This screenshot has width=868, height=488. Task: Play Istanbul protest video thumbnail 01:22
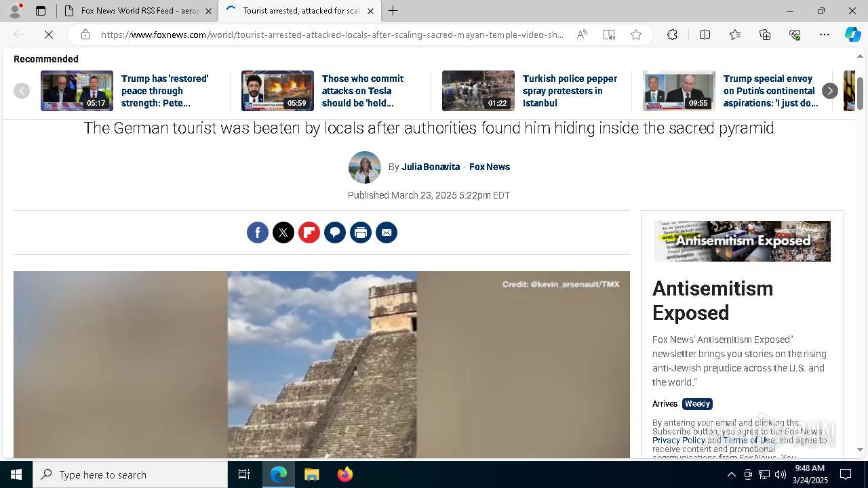point(478,91)
